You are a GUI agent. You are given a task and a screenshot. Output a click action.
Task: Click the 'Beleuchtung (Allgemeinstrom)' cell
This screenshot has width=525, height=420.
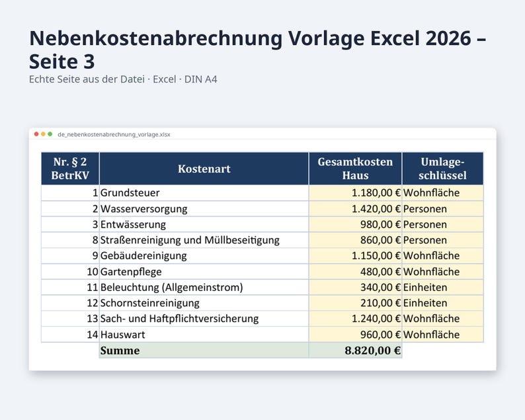(204, 287)
